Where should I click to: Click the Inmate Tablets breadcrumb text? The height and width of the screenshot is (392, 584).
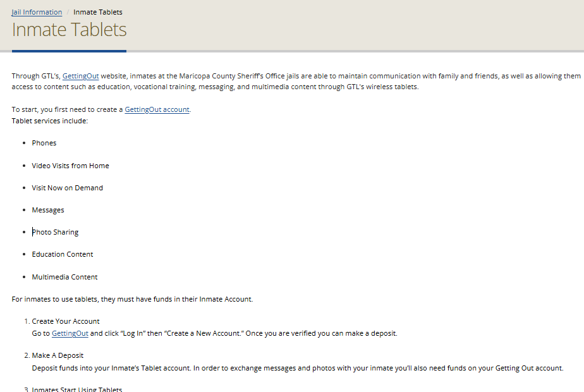tap(97, 12)
